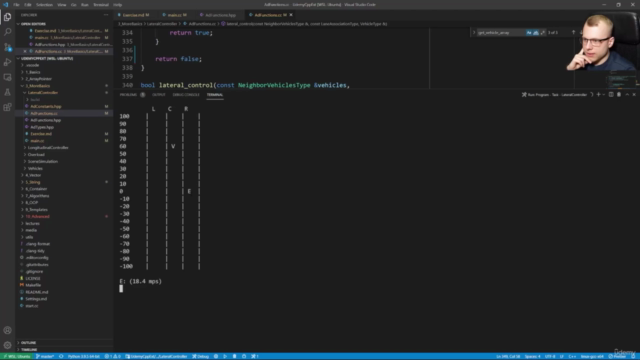Open the Explorer view in activity bar

(7, 17)
